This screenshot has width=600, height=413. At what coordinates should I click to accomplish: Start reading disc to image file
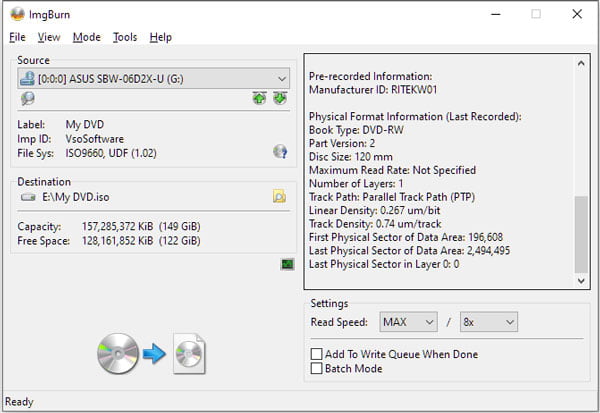tap(152, 353)
